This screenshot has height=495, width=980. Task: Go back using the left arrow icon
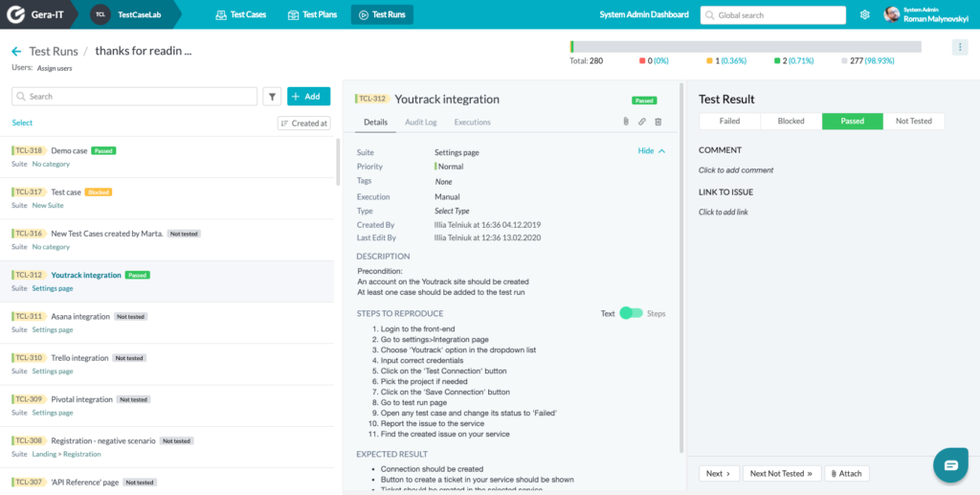click(17, 52)
